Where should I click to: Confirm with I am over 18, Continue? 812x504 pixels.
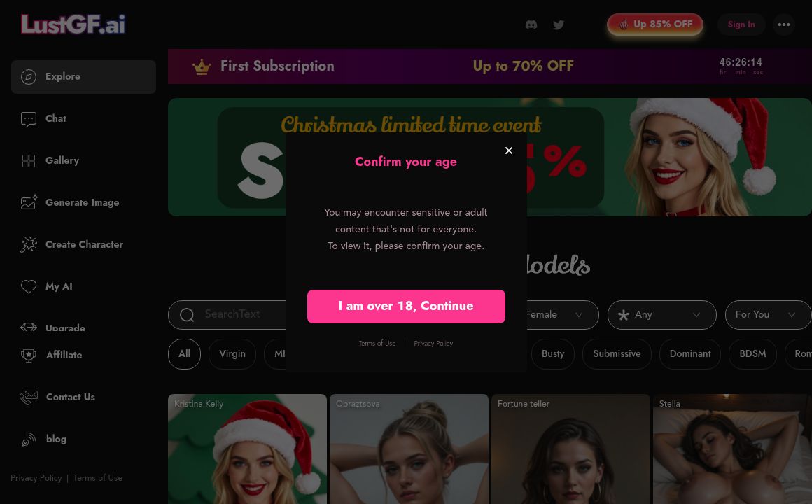pos(406,306)
